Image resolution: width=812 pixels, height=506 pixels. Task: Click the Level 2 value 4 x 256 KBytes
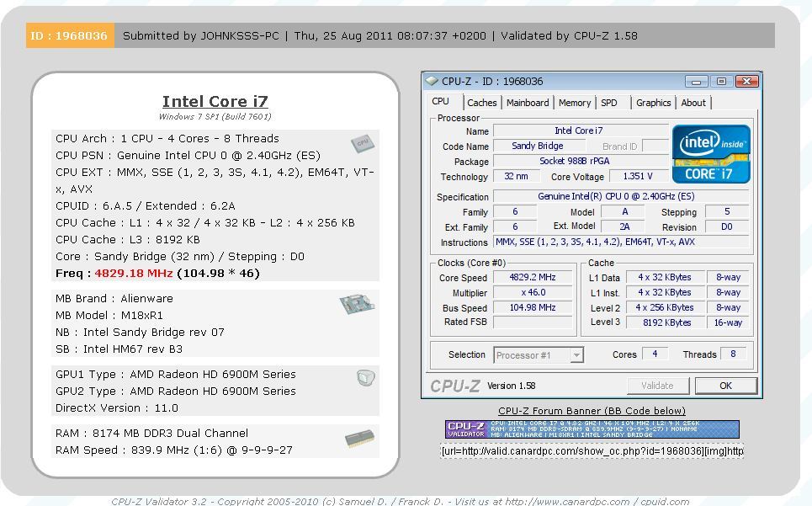pos(665,307)
